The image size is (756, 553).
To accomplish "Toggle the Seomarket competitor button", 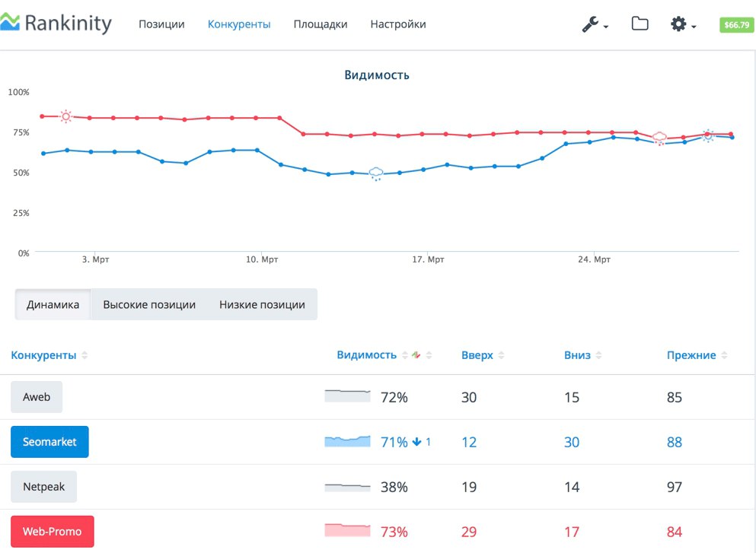I will pyautogui.click(x=49, y=442).
